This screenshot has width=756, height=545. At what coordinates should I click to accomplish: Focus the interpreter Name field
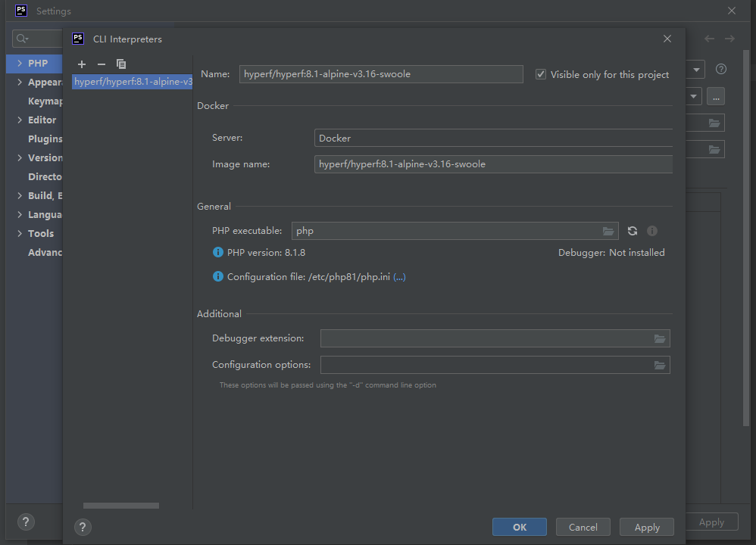point(381,74)
